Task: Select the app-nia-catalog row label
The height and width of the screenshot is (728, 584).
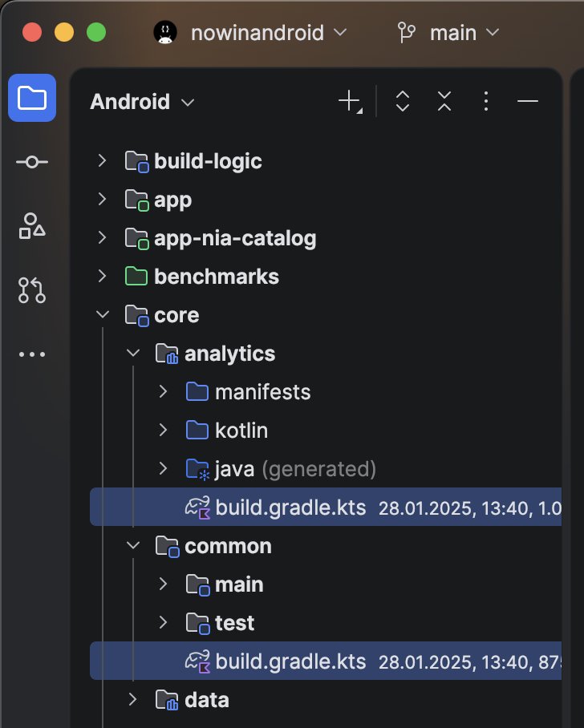Action: [235, 239]
